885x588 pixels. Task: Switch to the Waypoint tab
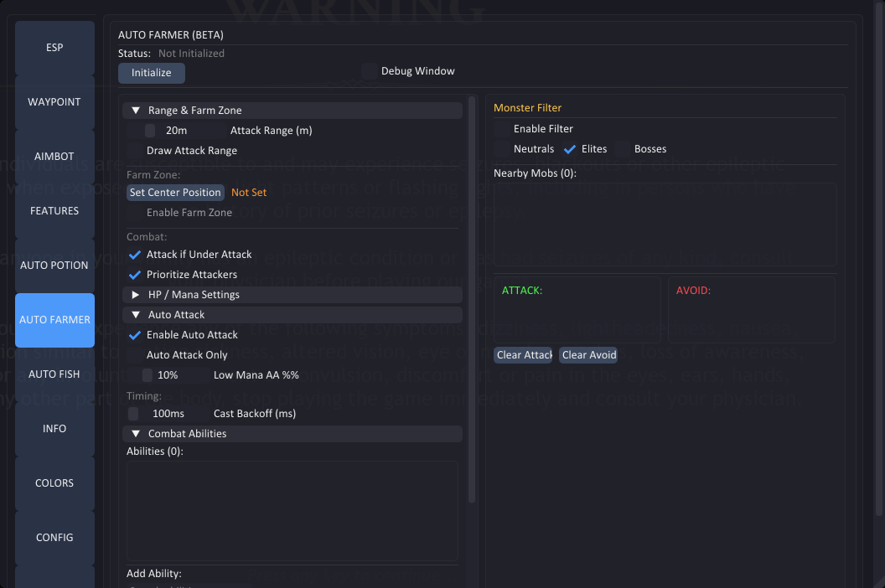tap(54, 102)
